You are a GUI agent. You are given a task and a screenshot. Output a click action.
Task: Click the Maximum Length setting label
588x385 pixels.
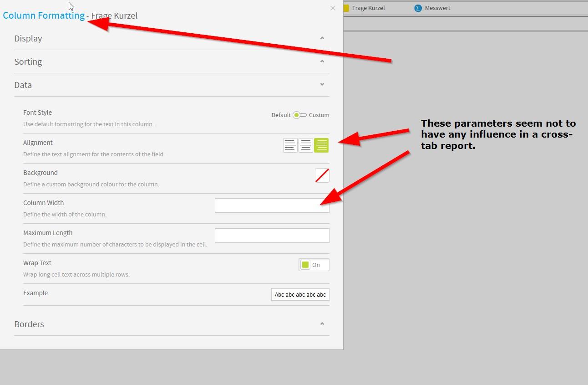pos(48,233)
